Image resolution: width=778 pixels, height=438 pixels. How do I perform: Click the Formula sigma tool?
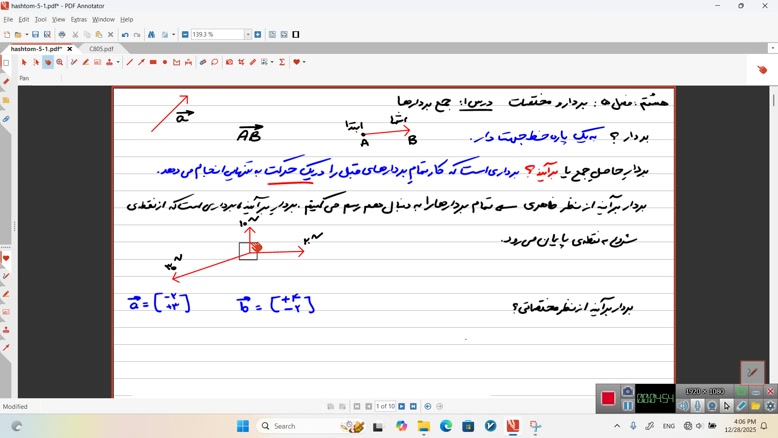pos(282,62)
